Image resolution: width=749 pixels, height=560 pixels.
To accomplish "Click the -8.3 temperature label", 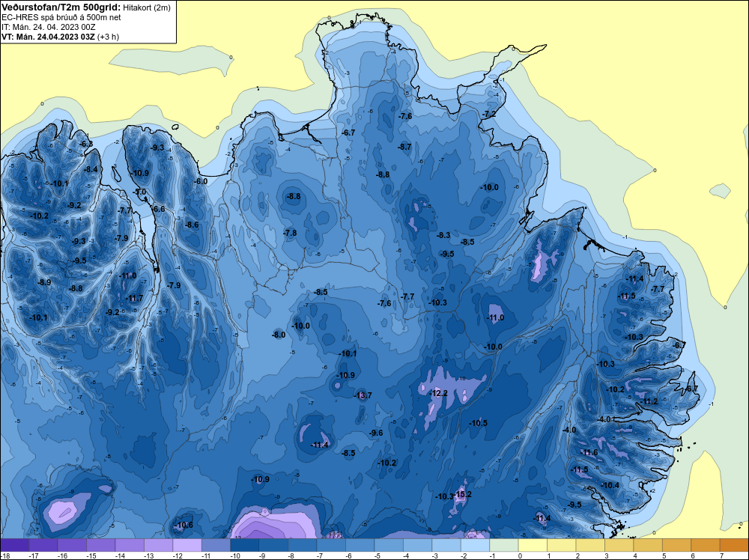I will click(x=443, y=235).
